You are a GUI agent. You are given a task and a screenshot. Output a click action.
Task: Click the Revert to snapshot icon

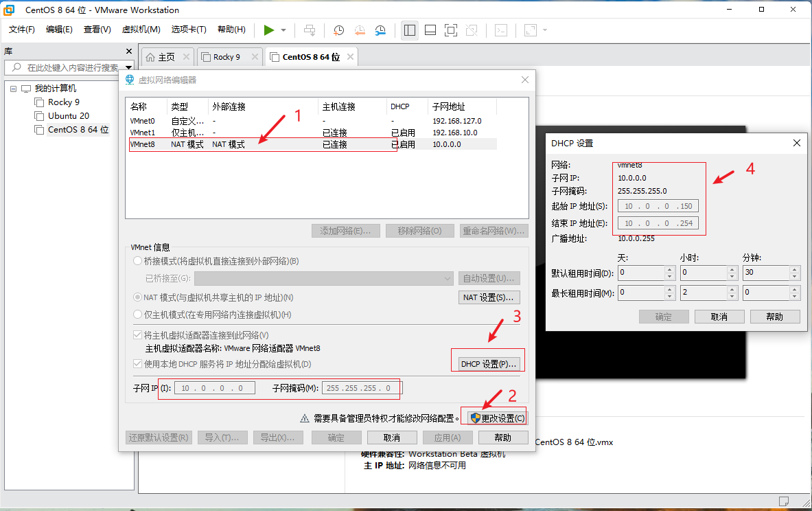(360, 30)
